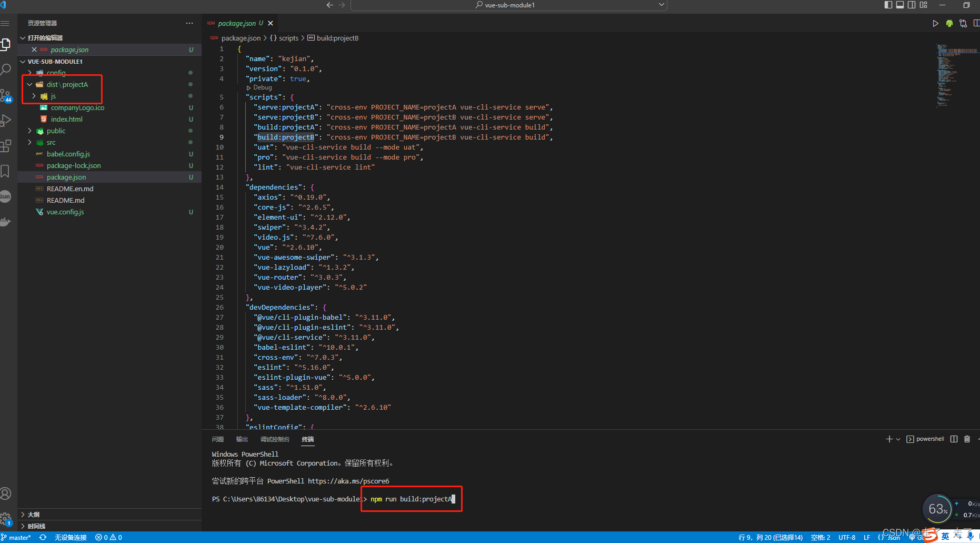Open Source Control view with 44 badge
This screenshot has width=980, height=543.
point(5,95)
